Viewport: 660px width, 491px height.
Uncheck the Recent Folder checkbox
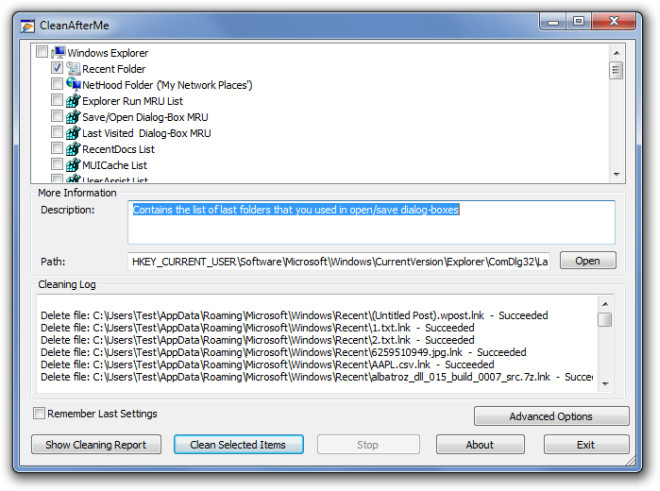click(x=57, y=67)
